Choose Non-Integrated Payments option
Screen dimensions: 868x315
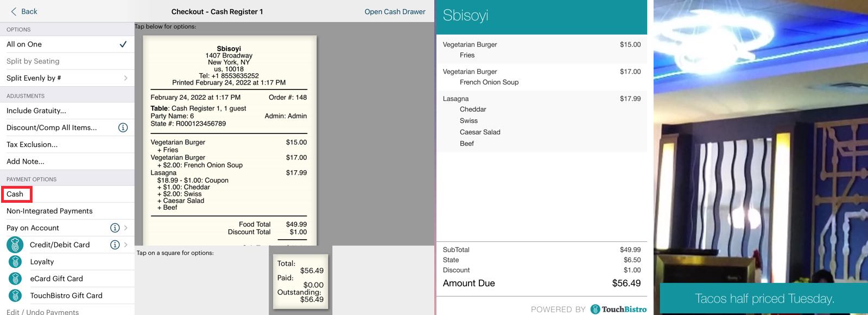pos(49,211)
